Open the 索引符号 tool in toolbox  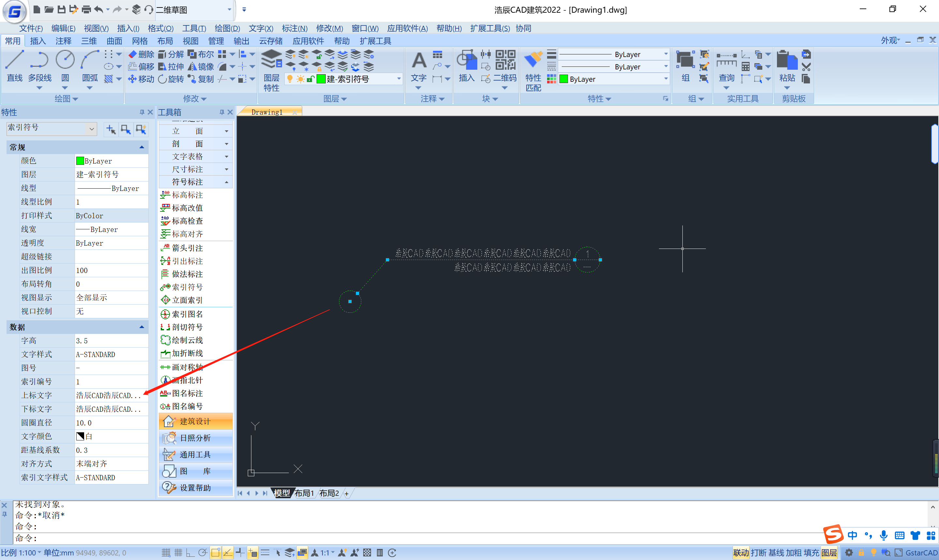tap(187, 287)
